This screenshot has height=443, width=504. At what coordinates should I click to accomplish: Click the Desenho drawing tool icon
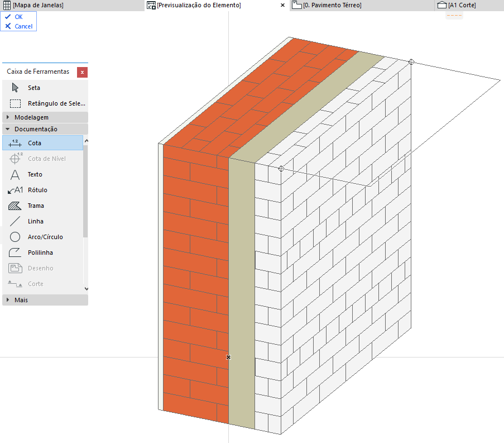click(15, 268)
